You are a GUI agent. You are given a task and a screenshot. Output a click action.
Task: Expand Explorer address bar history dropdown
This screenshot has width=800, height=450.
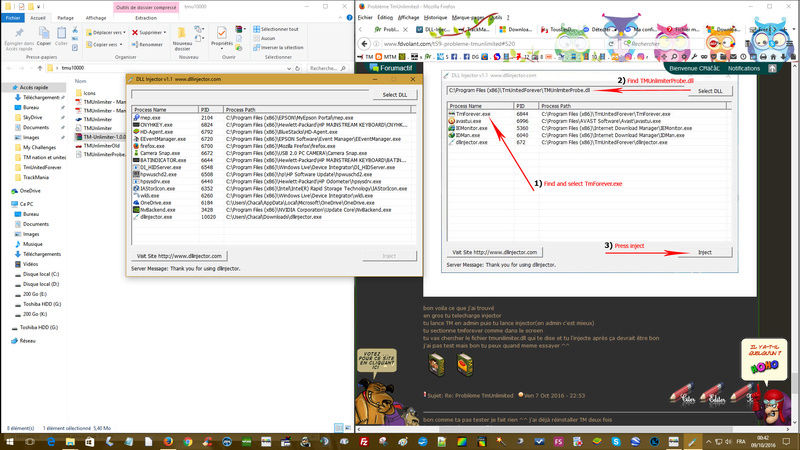(x=289, y=68)
